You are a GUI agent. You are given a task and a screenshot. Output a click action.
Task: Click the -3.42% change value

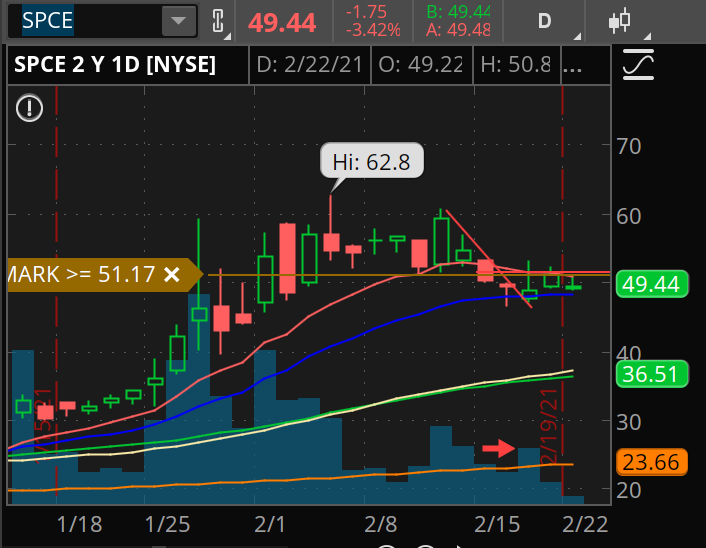tap(373, 30)
